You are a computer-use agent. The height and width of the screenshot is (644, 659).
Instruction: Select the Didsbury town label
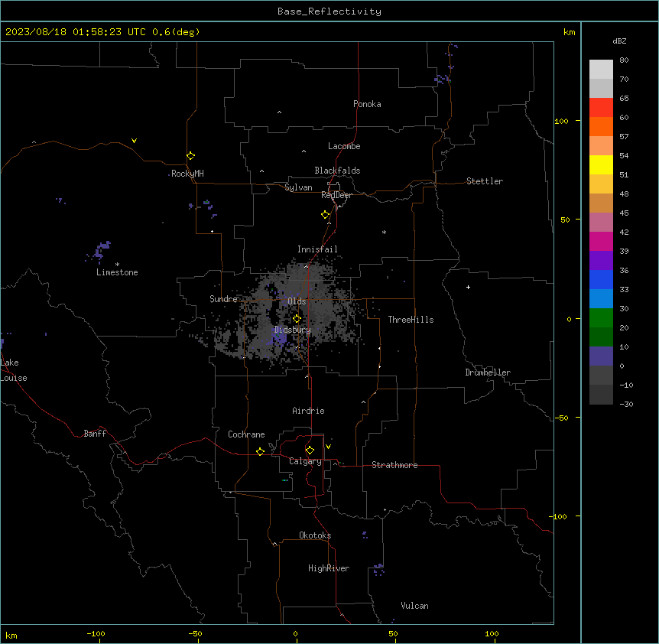[x=293, y=330]
